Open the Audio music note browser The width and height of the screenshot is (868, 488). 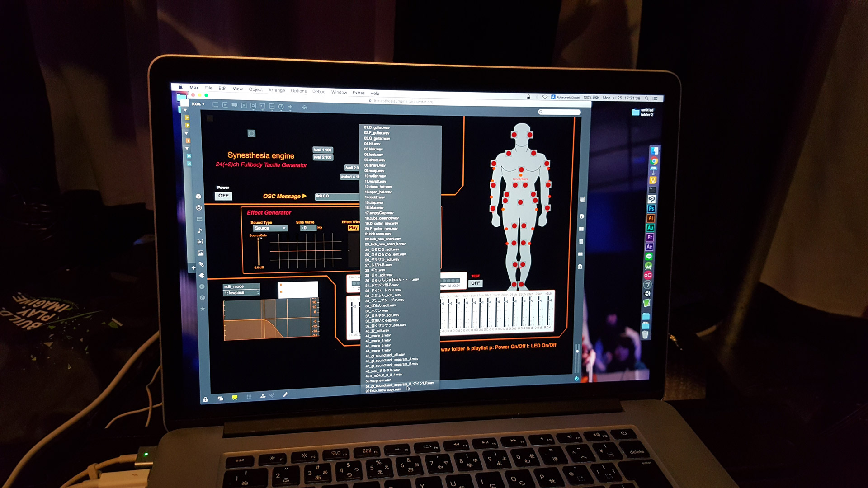200,230
